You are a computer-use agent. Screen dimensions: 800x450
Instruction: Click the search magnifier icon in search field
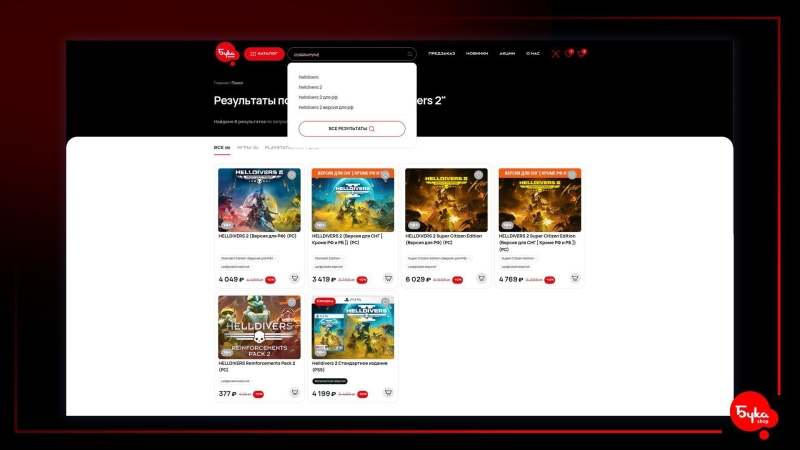tap(410, 54)
